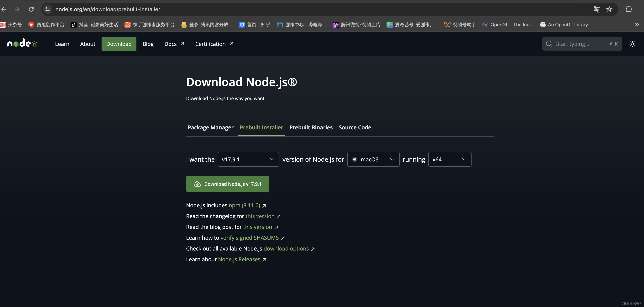Switch to Prebuilt Installer tab
Image resolution: width=644 pixels, height=307 pixels.
coord(261,127)
